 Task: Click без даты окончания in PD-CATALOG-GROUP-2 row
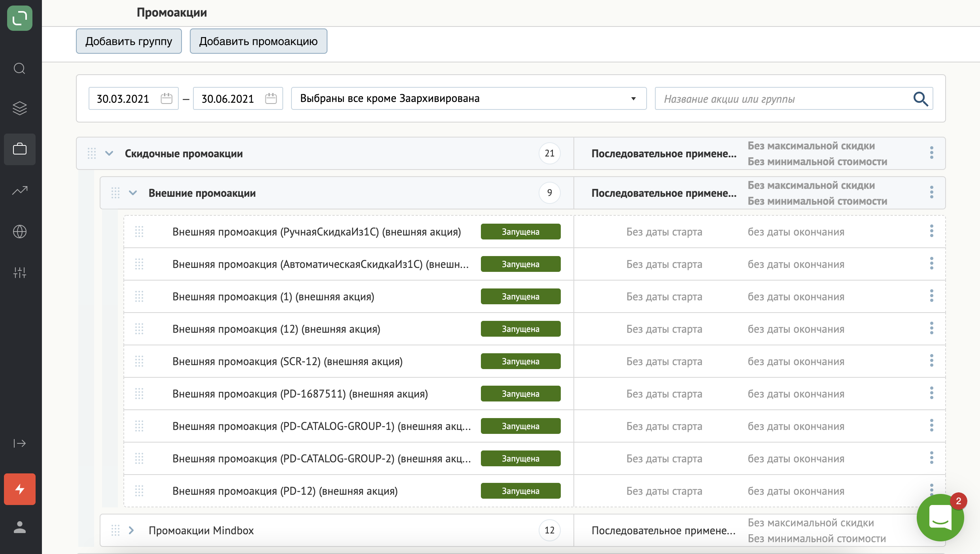(x=796, y=458)
